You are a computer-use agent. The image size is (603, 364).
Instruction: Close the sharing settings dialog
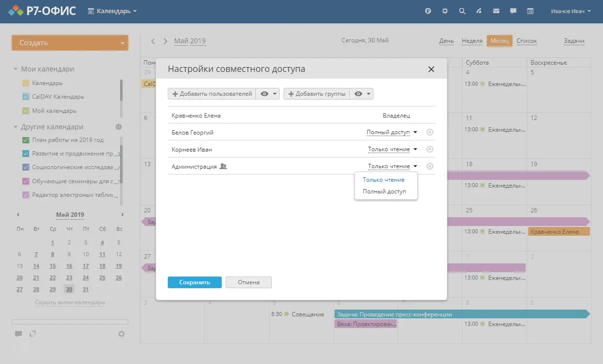[x=431, y=69]
